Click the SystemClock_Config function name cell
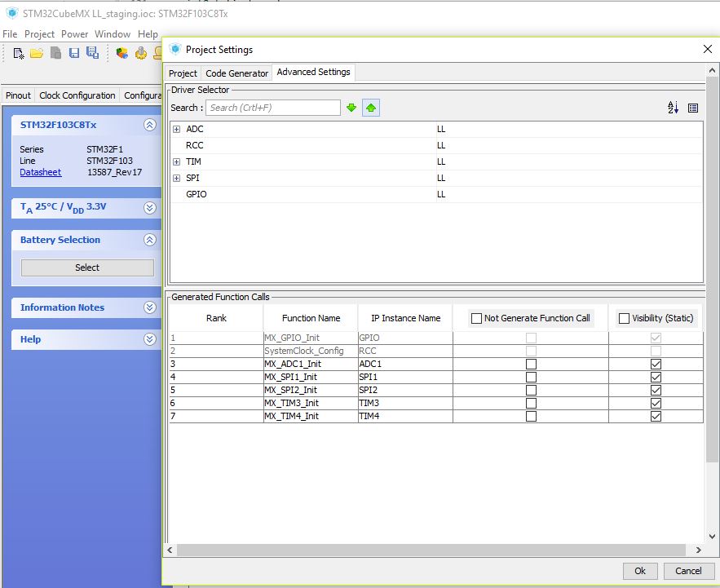 point(311,351)
